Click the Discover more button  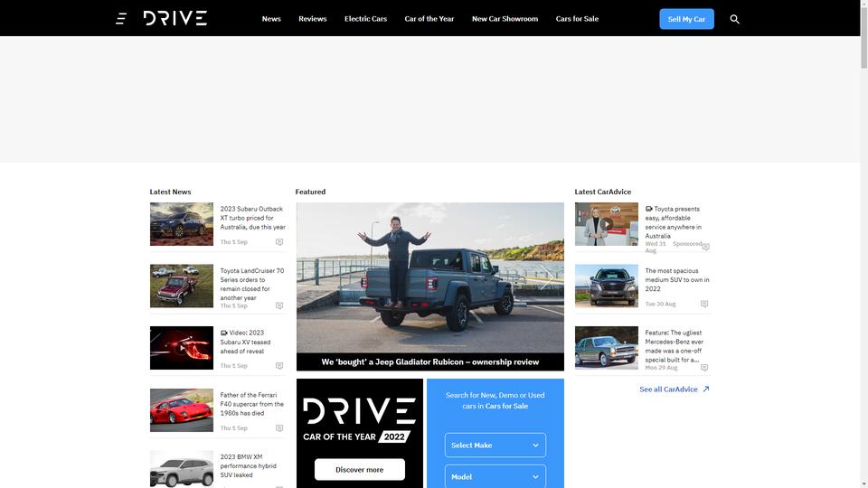click(x=359, y=470)
